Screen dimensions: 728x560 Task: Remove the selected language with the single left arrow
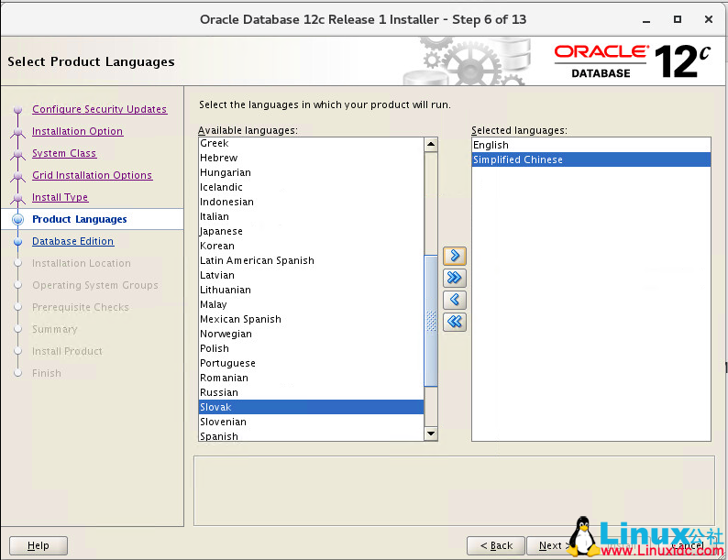coord(455,300)
